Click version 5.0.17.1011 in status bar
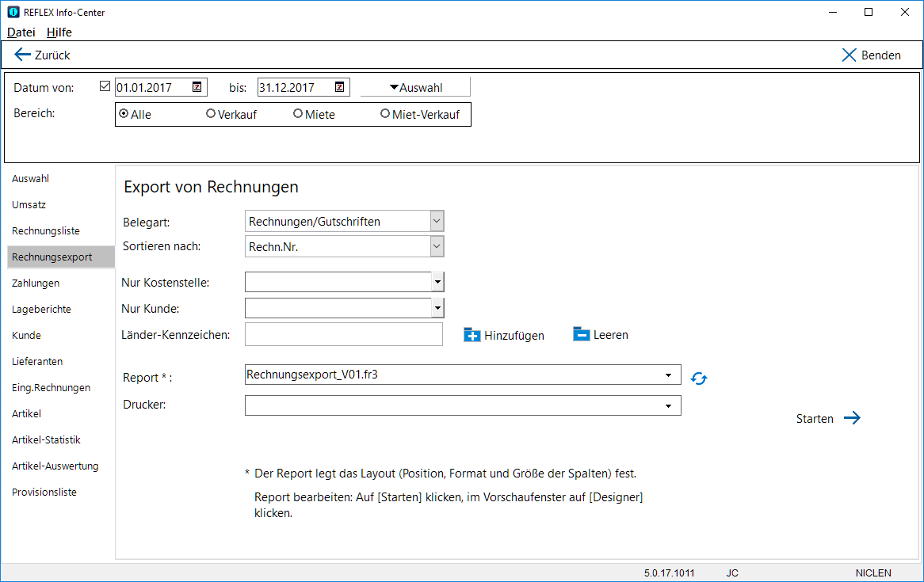This screenshot has height=582, width=924. click(x=670, y=573)
